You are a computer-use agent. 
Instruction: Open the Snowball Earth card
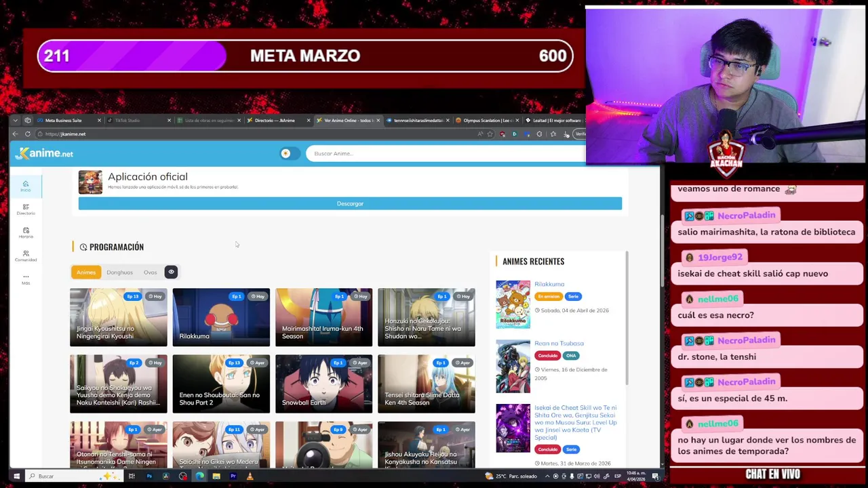(323, 384)
